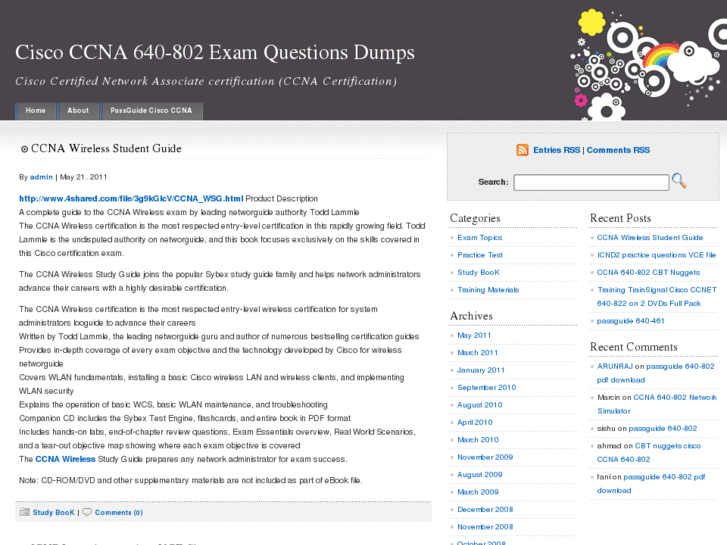Open the Comments RSS link
The width and height of the screenshot is (727, 545).
coord(618,150)
